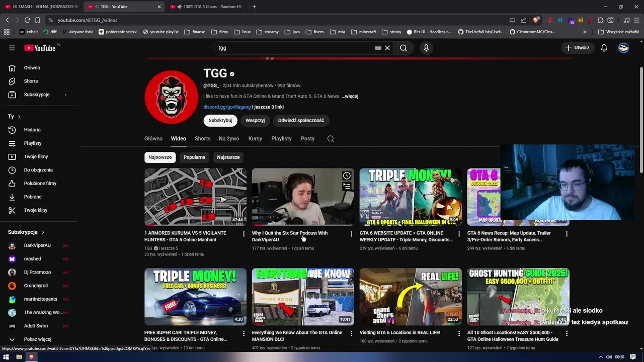
Task: Click Watch Later clock on podcast thumbnail
Action: coord(347,175)
